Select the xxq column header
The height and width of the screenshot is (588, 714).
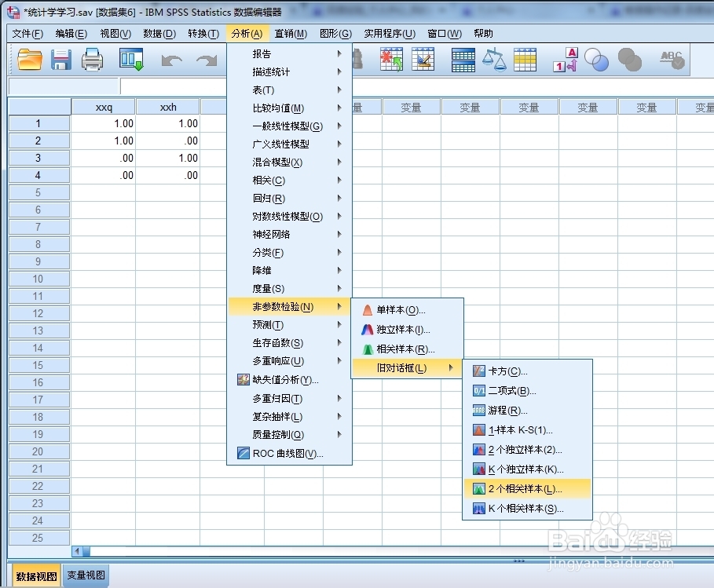click(104, 107)
